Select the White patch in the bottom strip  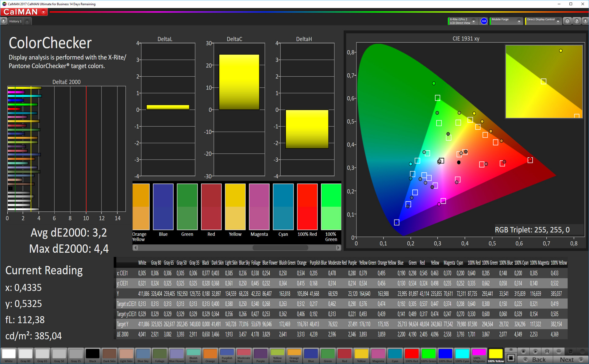tap(9, 356)
